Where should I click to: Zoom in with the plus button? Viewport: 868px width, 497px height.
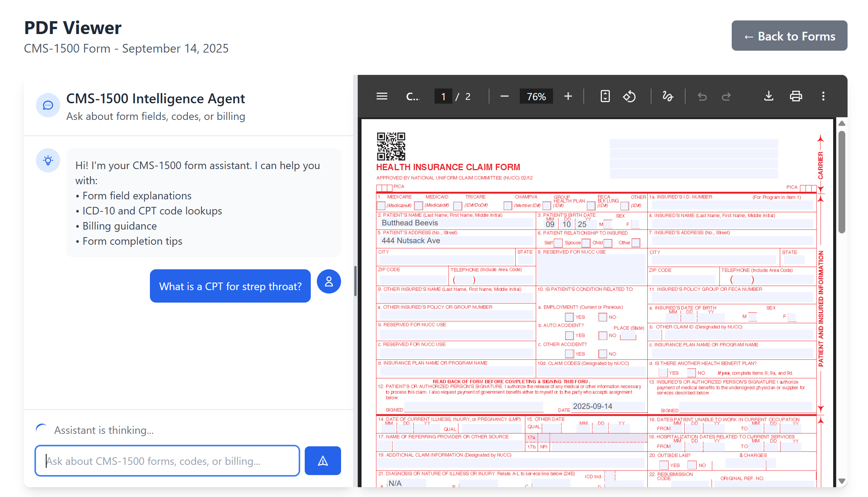point(568,96)
